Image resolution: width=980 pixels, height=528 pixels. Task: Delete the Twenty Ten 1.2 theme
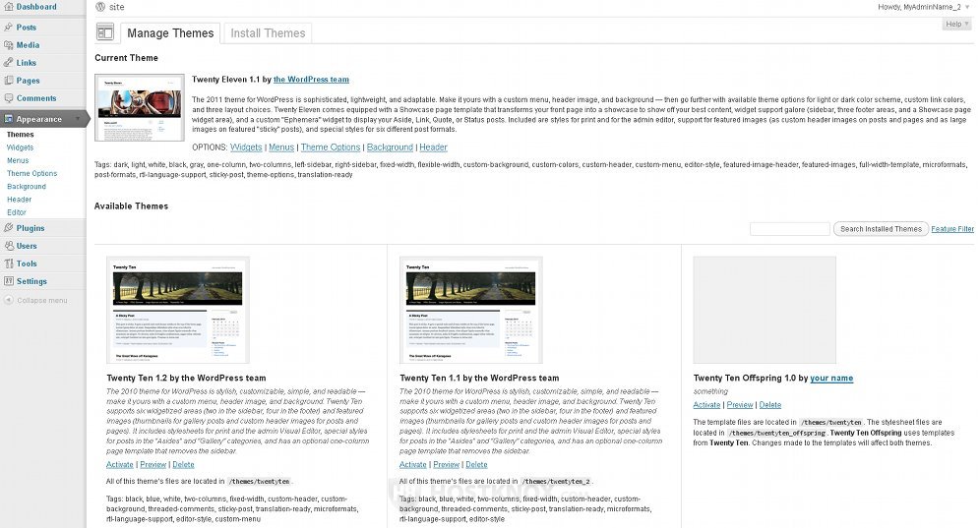[x=183, y=465]
